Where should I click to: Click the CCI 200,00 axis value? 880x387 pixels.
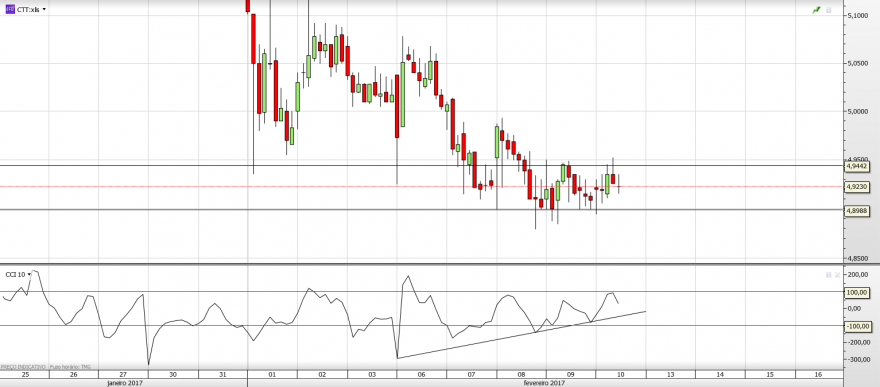[858, 275]
